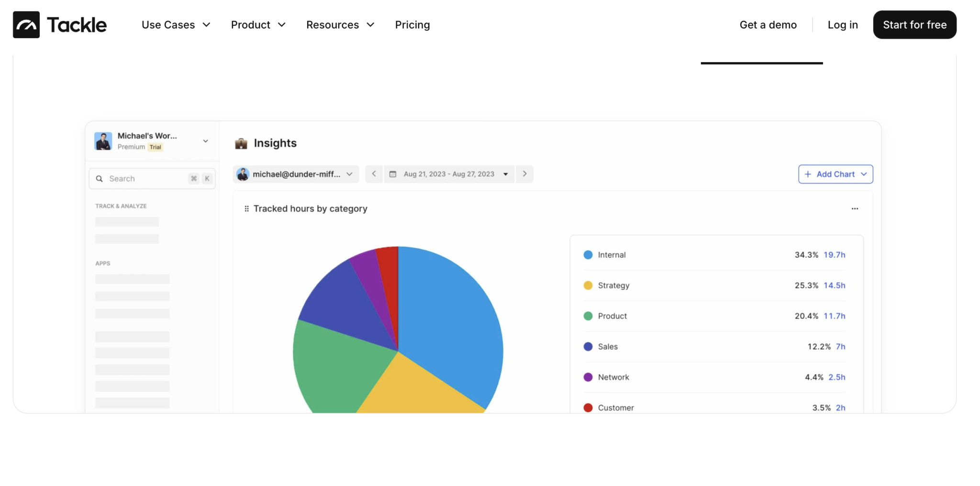Expand the michael@dunder-mifflin account dropdown
Viewport: 980px width, 486px height.
350,174
